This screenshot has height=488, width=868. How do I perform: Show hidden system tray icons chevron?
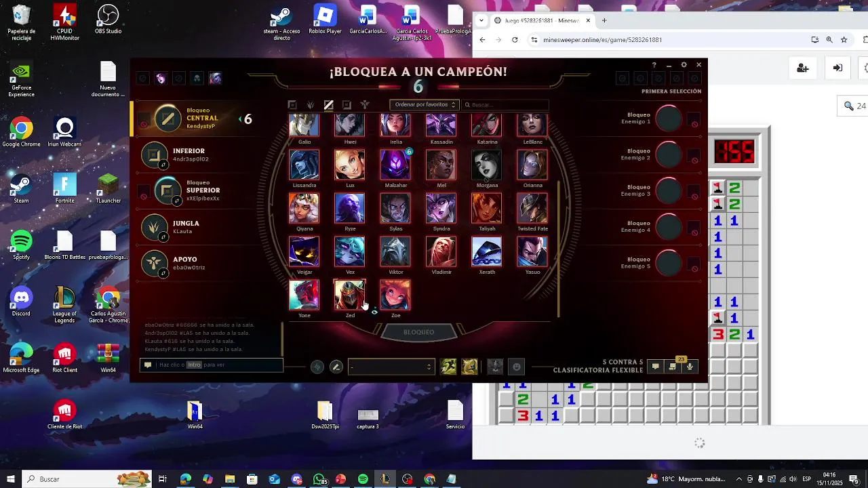(x=739, y=479)
